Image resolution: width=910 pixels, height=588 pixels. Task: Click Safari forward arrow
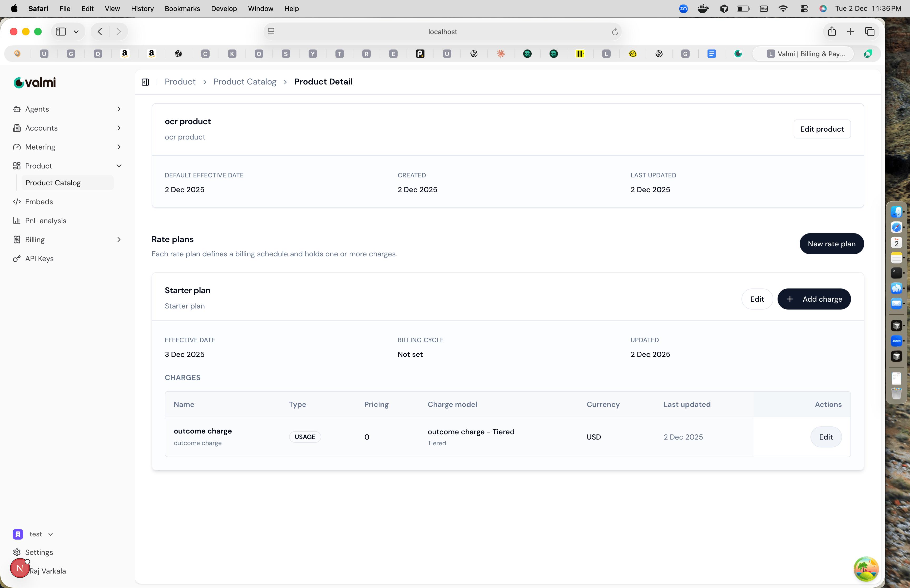[x=118, y=32]
